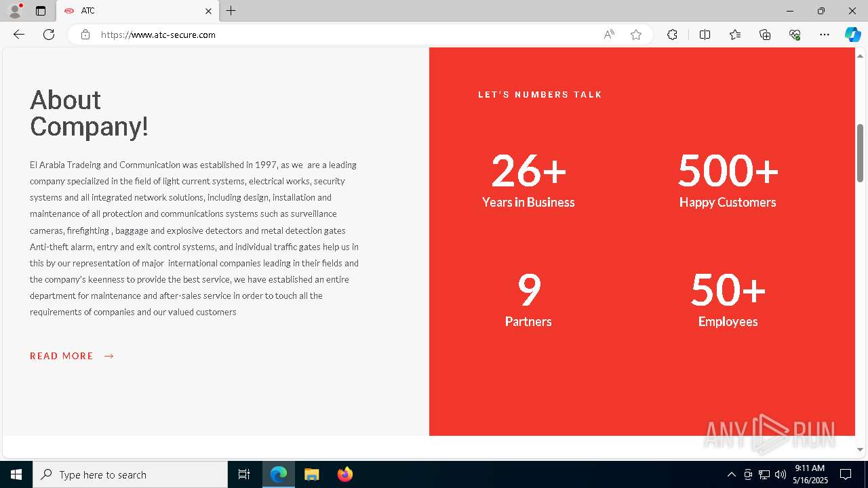Click the LET'S NUMBERS TALK heading

tap(540, 95)
